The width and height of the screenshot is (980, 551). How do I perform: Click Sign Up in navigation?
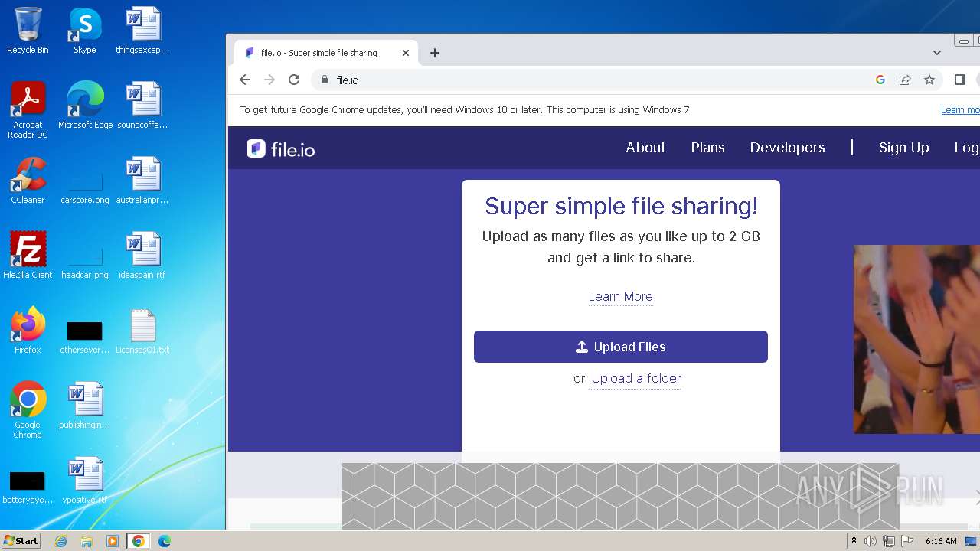903,148
